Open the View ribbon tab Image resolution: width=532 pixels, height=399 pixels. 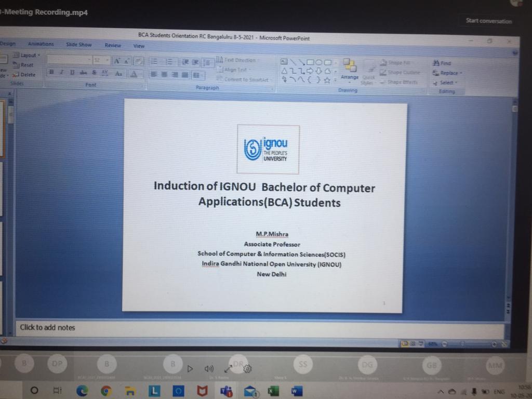click(139, 46)
